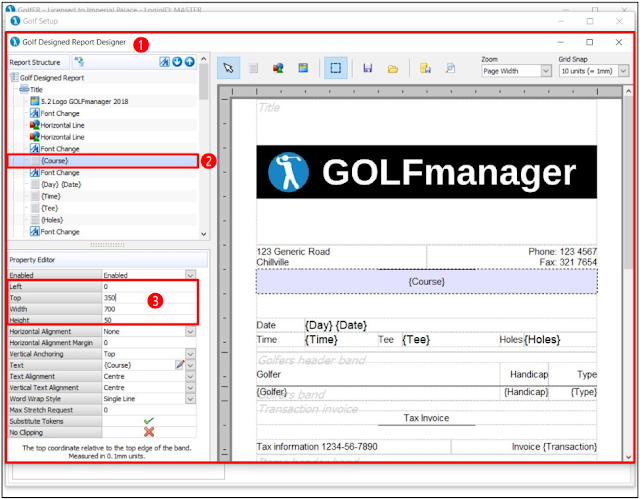This screenshot has height=499, width=640.
Task: Click the Top value field showing 350
Action: [149, 297]
